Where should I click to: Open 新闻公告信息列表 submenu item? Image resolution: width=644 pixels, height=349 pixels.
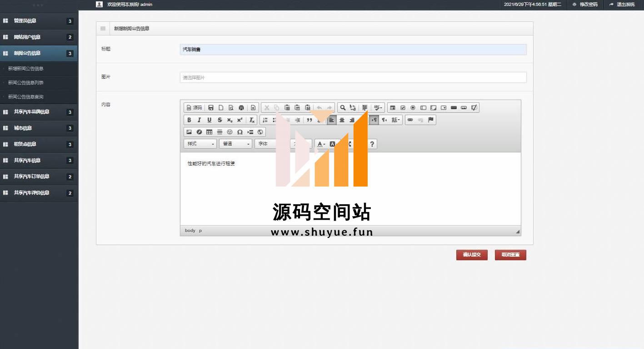(26, 83)
